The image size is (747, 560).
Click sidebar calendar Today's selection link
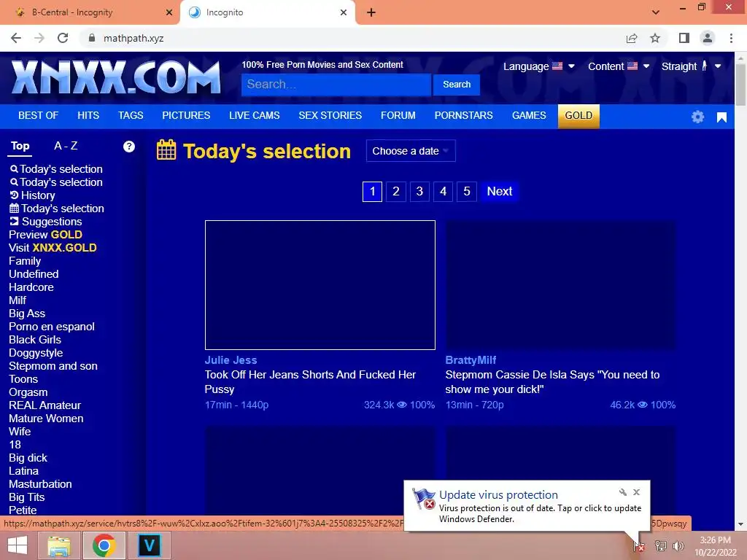pos(57,209)
